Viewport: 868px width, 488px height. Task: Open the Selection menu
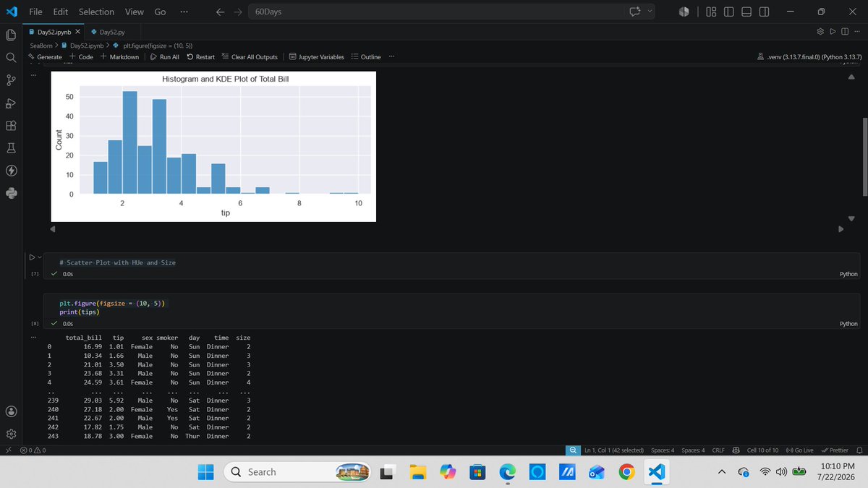click(96, 12)
